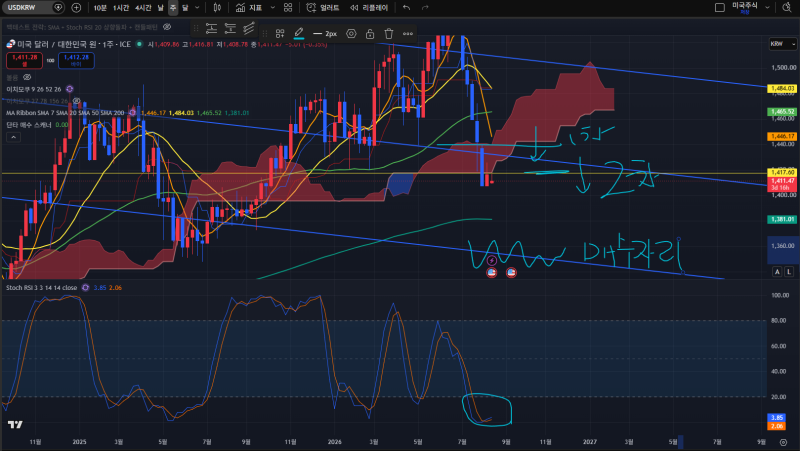The height and width of the screenshot is (451, 800).
Task: Open the KRW currency dropdown
Action: pos(782,44)
